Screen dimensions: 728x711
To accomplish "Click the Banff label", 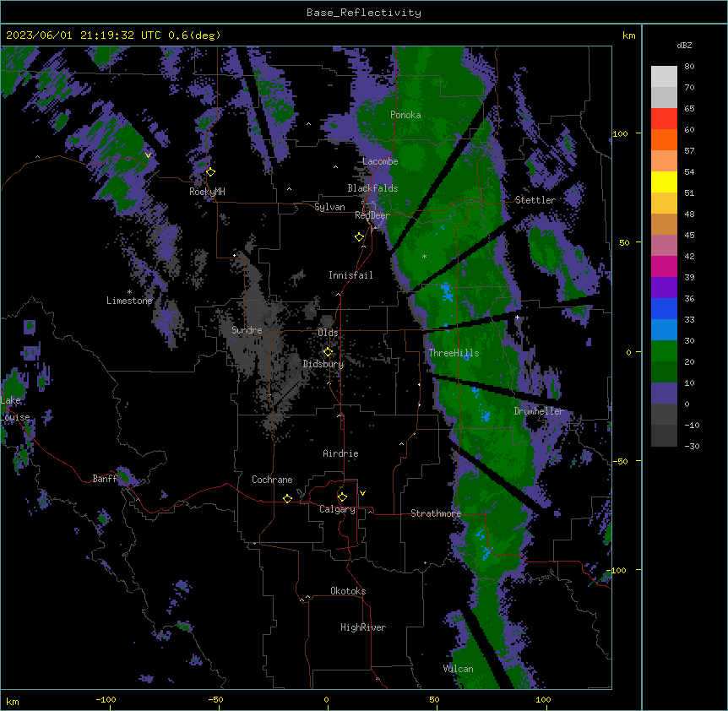I will (x=105, y=479).
